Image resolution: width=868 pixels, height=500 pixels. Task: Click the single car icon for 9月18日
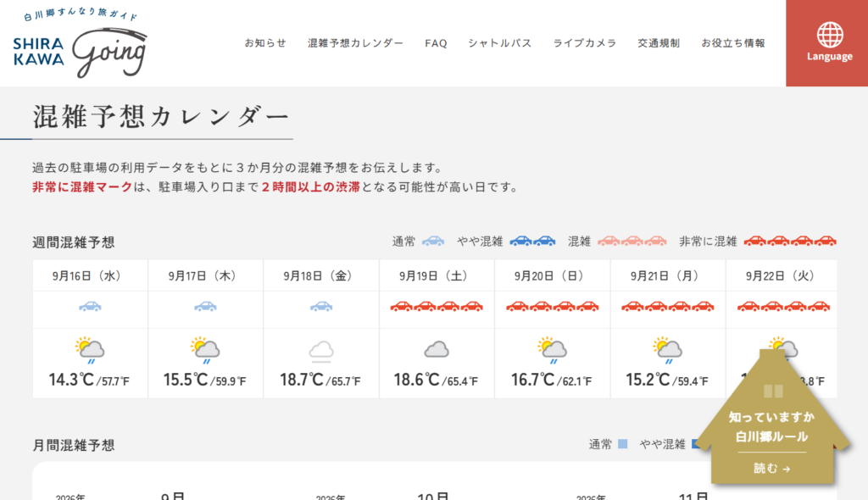[x=321, y=306]
